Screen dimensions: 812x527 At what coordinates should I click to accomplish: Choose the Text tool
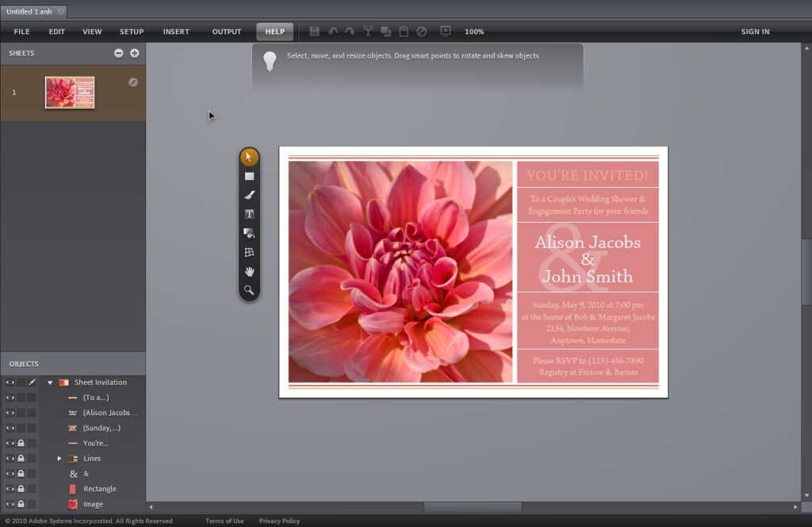[248, 213]
